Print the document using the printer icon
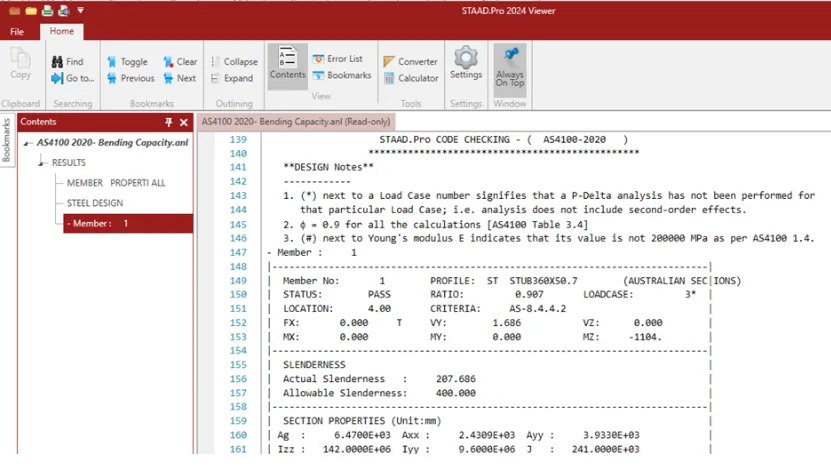This screenshot has width=831, height=468. [x=47, y=11]
